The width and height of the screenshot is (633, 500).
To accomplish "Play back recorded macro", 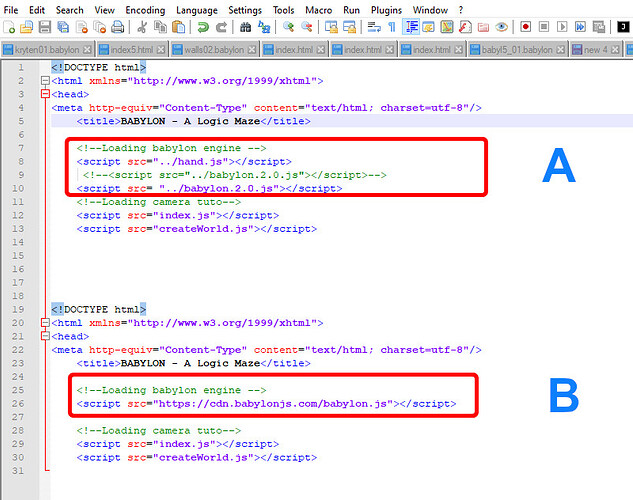I will pos(562,27).
